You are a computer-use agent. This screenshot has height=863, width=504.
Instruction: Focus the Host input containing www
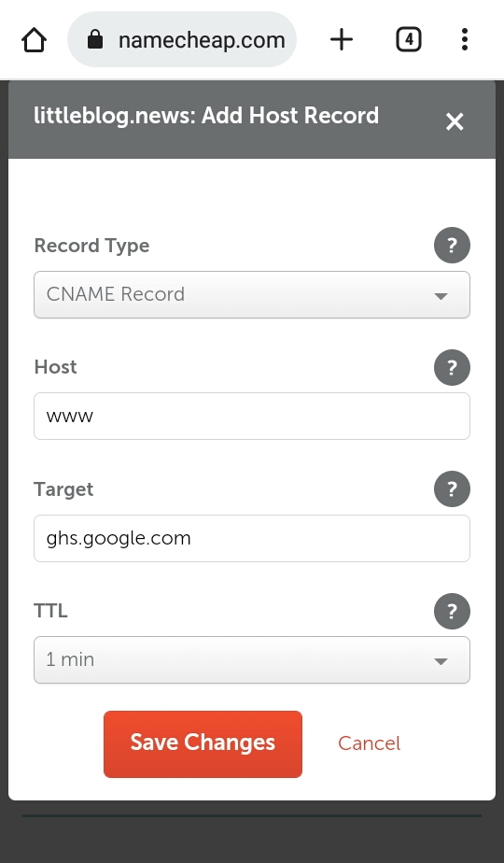(252, 417)
